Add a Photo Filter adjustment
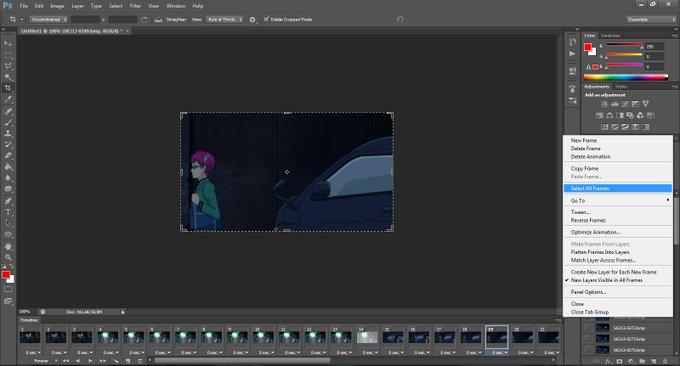680x366 pixels. (630, 115)
